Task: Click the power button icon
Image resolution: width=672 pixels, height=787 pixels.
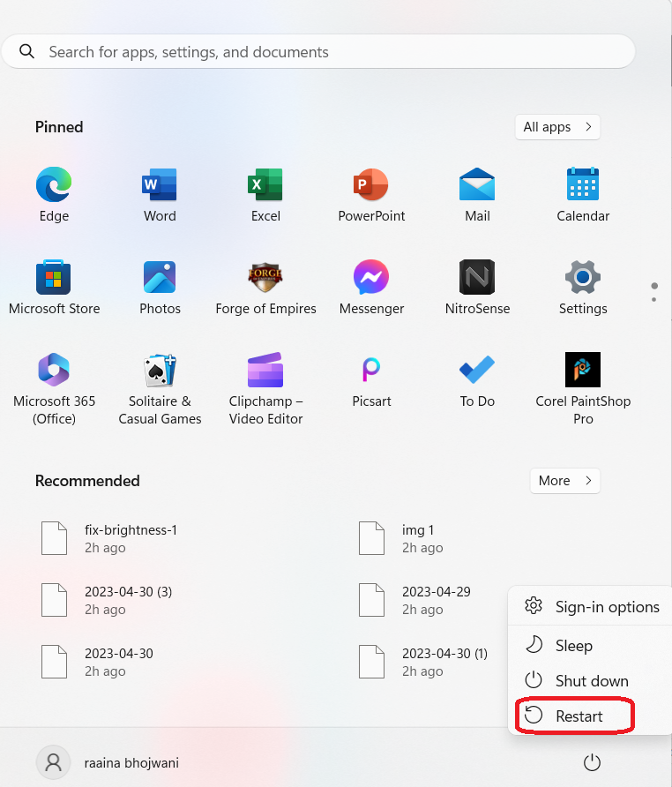Action: click(592, 762)
